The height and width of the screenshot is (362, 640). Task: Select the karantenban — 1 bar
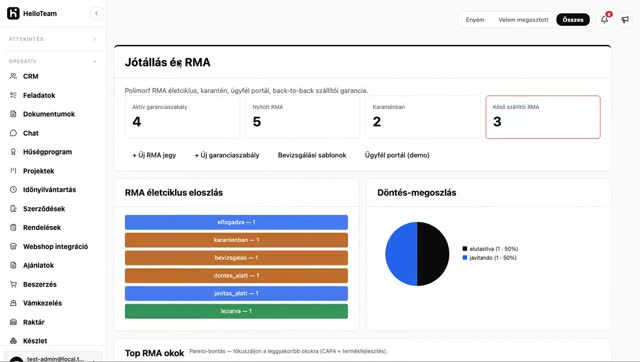[x=236, y=240]
